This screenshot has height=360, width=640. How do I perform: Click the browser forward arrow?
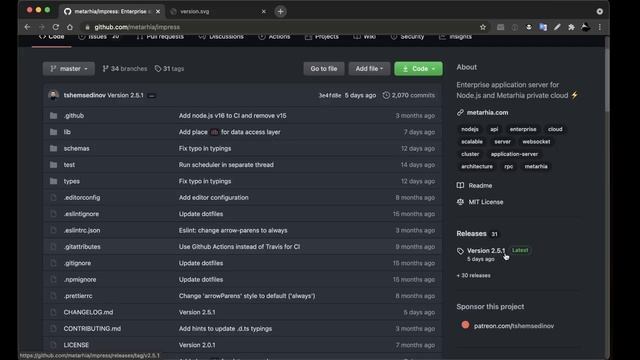(x=42, y=27)
